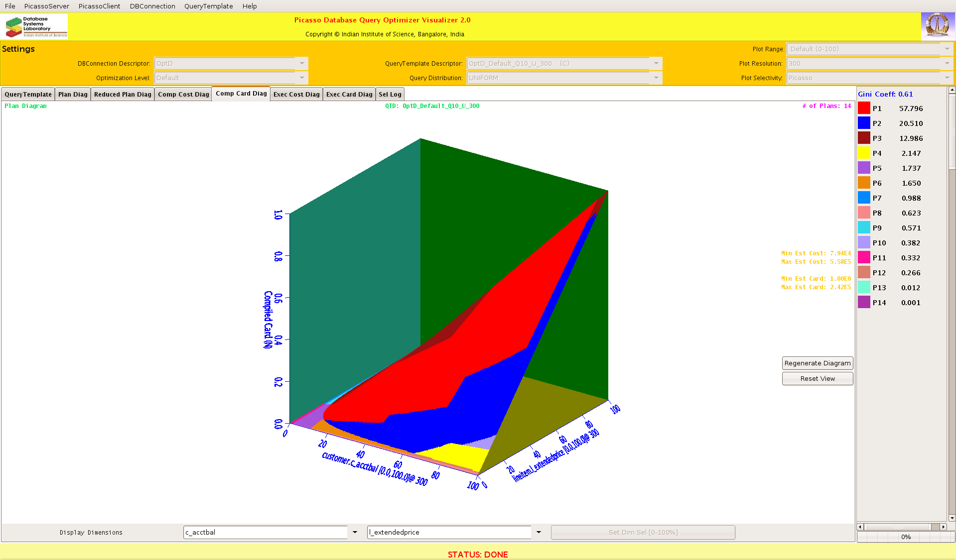
Task: Click the orange P6 plan color swatch
Action: pyautogui.click(x=864, y=183)
